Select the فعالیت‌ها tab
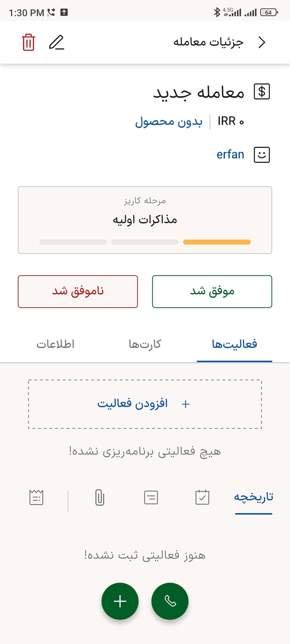 click(234, 344)
